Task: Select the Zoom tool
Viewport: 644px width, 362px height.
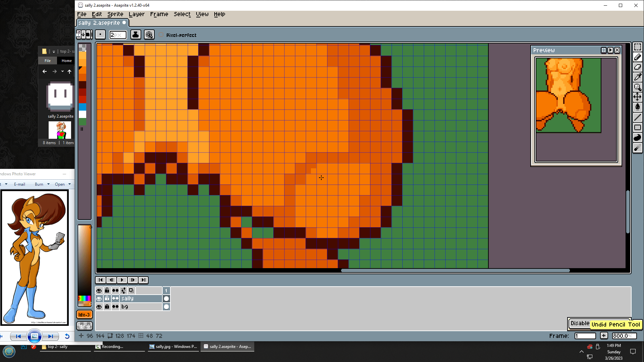Action: coord(637,87)
